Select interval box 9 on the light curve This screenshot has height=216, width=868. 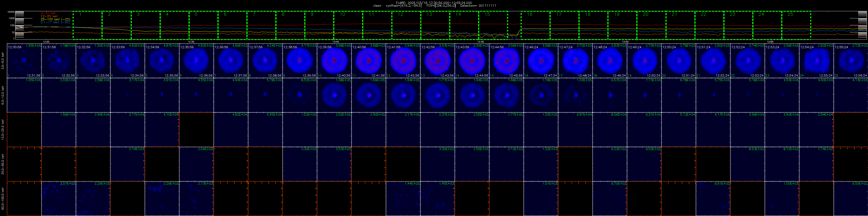pos(319,25)
